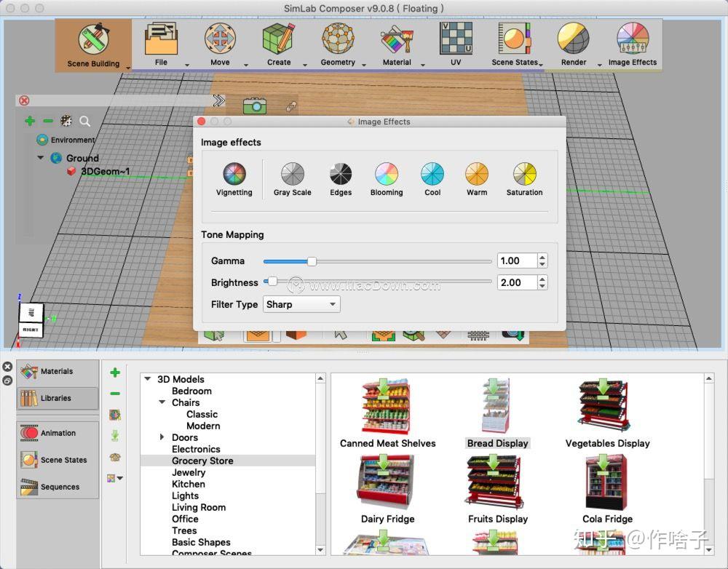Viewport: 728px width, 569px height.
Task: Click the green plus in scene browser
Action: tap(30, 121)
